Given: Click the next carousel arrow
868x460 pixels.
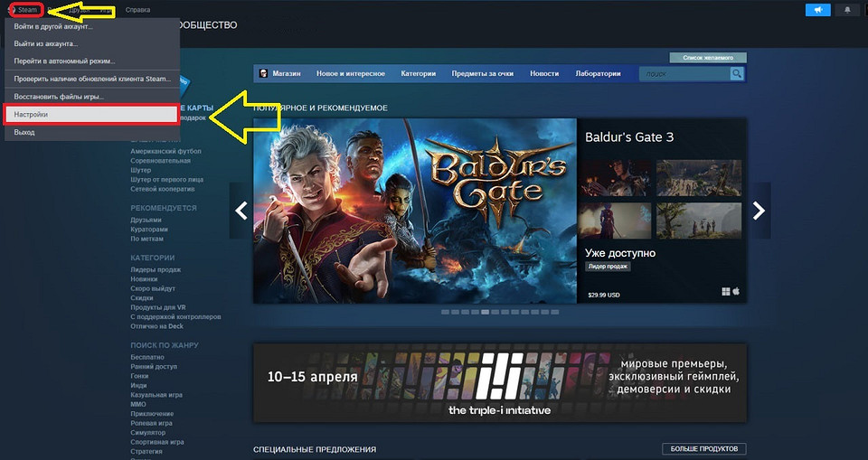Looking at the screenshot, I should tap(759, 211).
